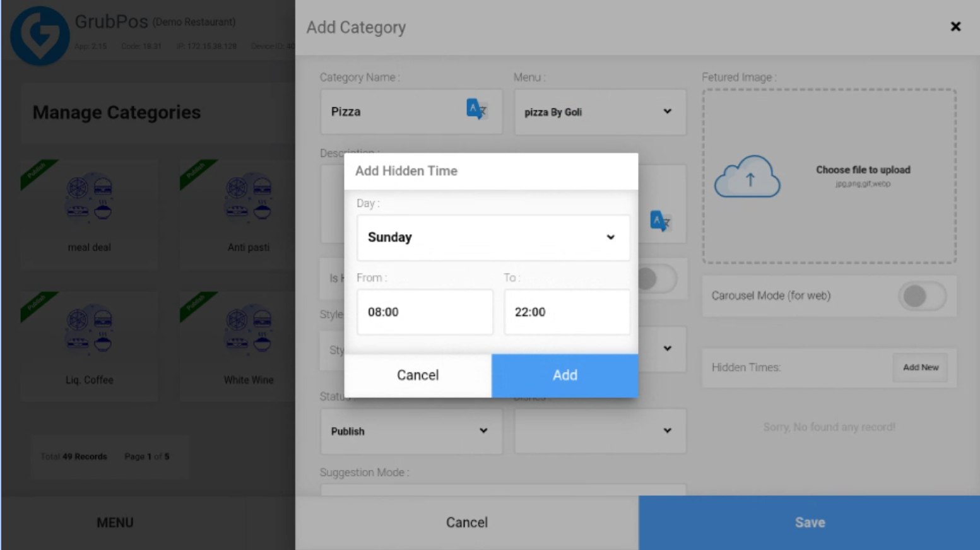Click translate icon in Category Name field

tap(476, 109)
